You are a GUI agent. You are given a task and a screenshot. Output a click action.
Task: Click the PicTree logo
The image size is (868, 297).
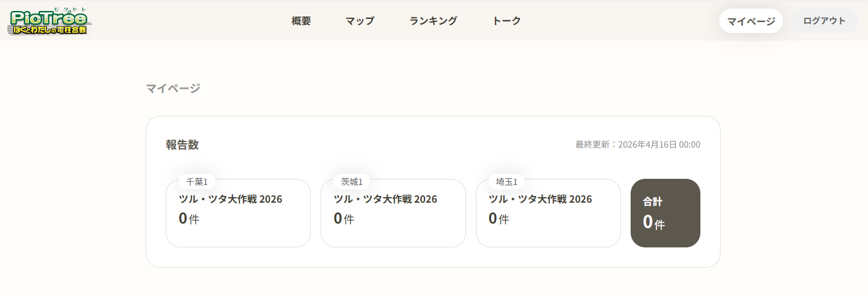tap(51, 21)
